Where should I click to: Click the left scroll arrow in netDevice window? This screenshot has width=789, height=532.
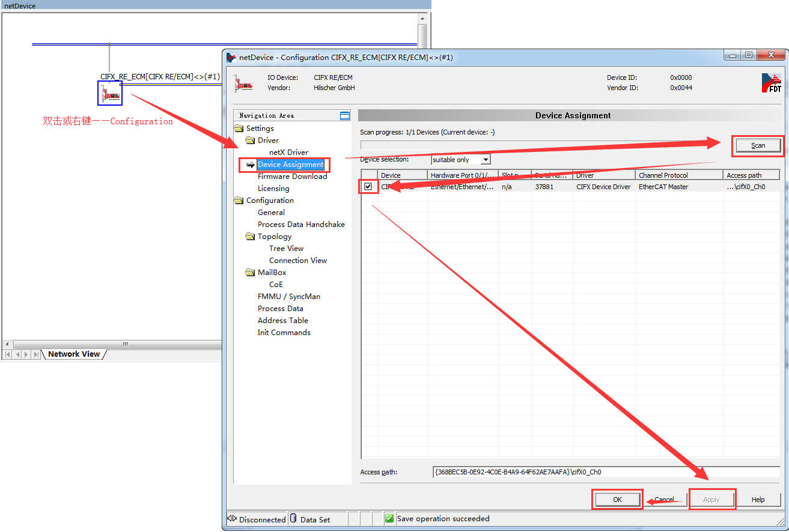[8, 344]
